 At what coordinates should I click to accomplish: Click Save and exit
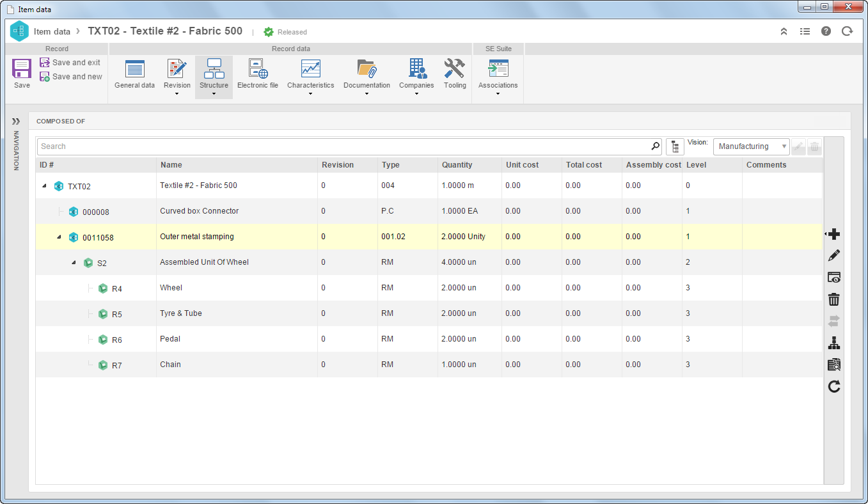[x=70, y=63]
